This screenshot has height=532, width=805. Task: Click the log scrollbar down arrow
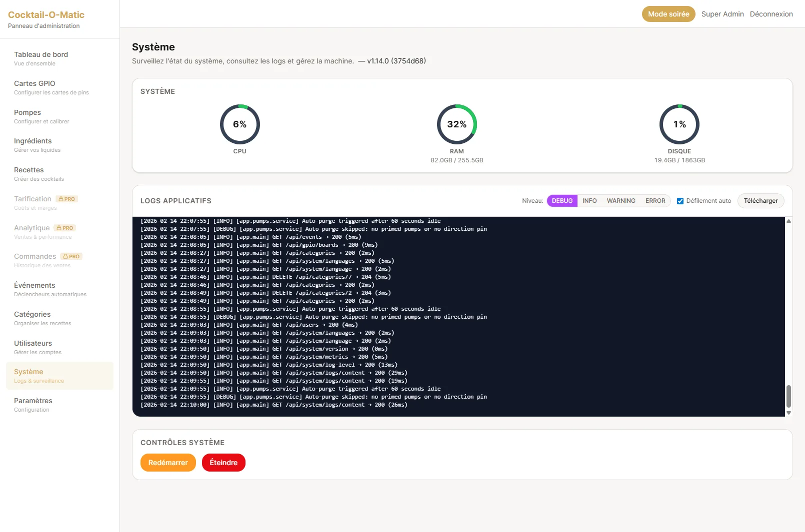[x=788, y=413]
